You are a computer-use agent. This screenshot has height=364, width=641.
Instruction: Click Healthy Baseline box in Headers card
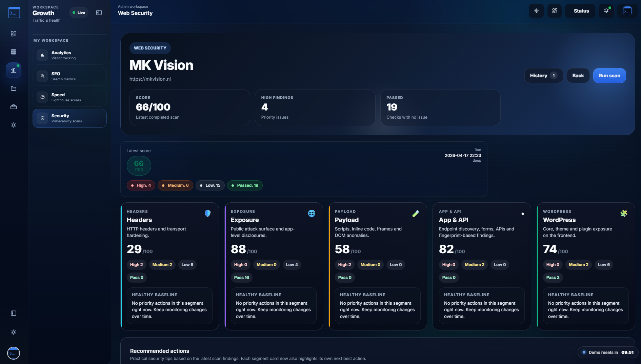(x=169, y=306)
